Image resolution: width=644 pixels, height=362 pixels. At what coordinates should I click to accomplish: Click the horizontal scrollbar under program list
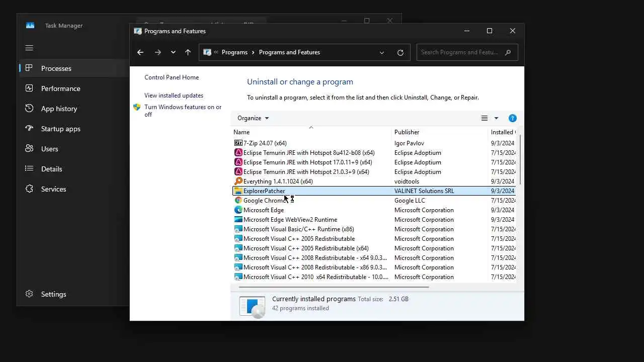[334, 287]
